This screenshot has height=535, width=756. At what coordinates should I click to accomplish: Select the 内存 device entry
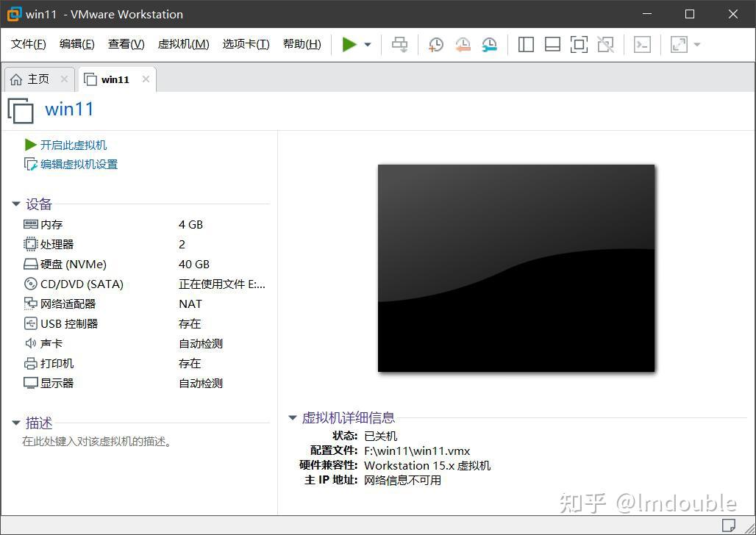point(50,224)
